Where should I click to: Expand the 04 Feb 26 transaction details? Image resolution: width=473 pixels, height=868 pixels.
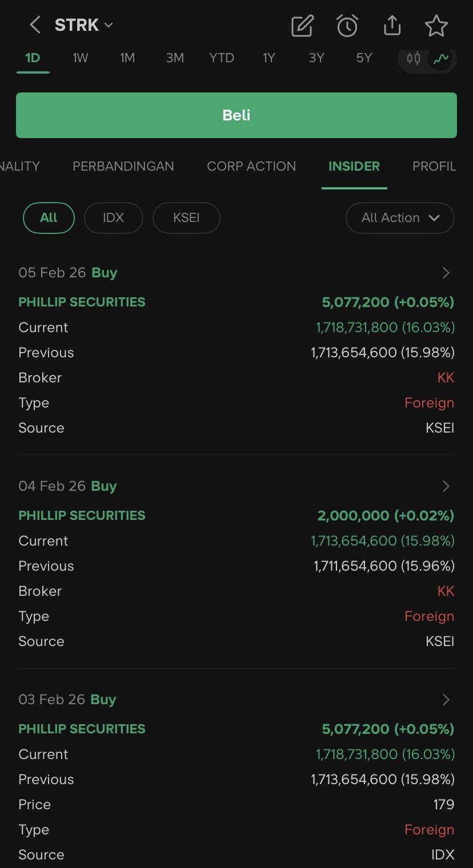coord(446,486)
